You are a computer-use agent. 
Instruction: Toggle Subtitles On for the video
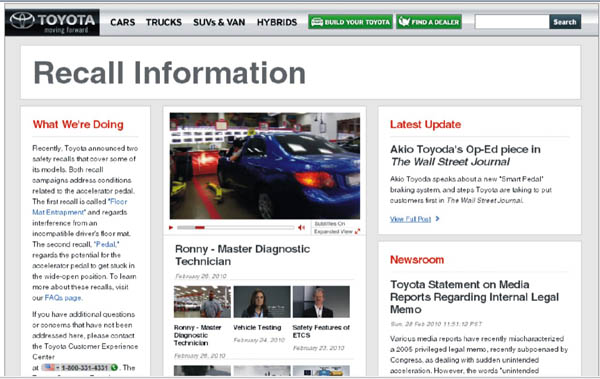pyautogui.click(x=330, y=224)
